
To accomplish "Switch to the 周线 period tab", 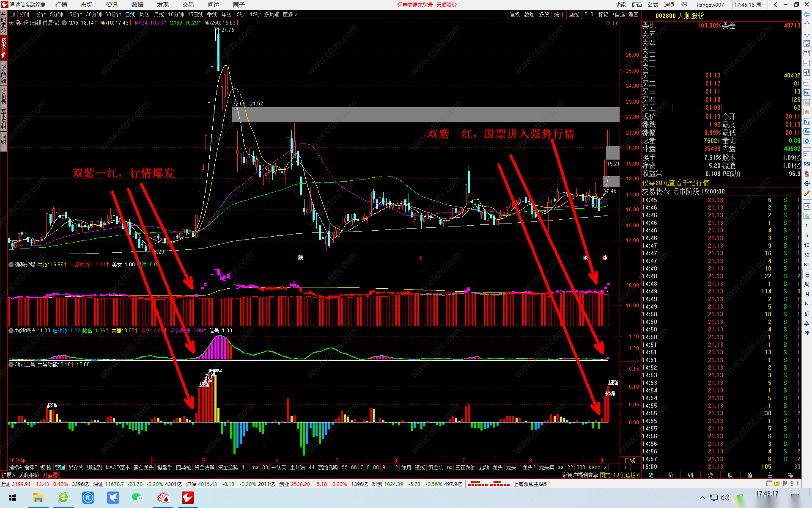I will pyautogui.click(x=145, y=14).
